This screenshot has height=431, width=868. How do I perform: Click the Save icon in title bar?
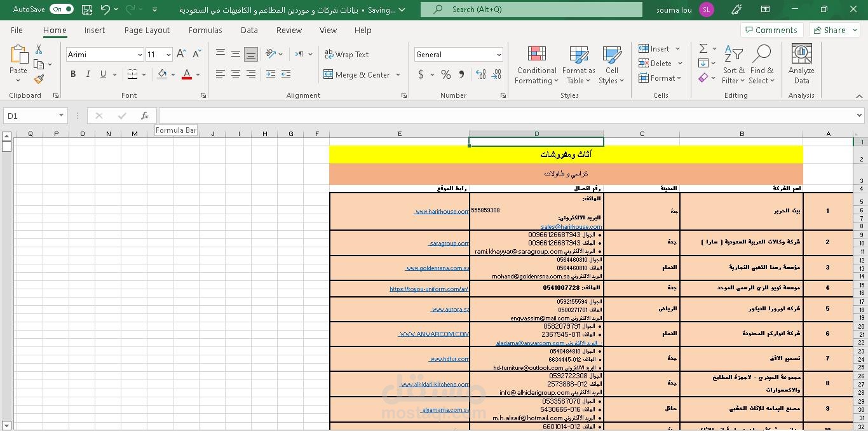[x=87, y=10]
